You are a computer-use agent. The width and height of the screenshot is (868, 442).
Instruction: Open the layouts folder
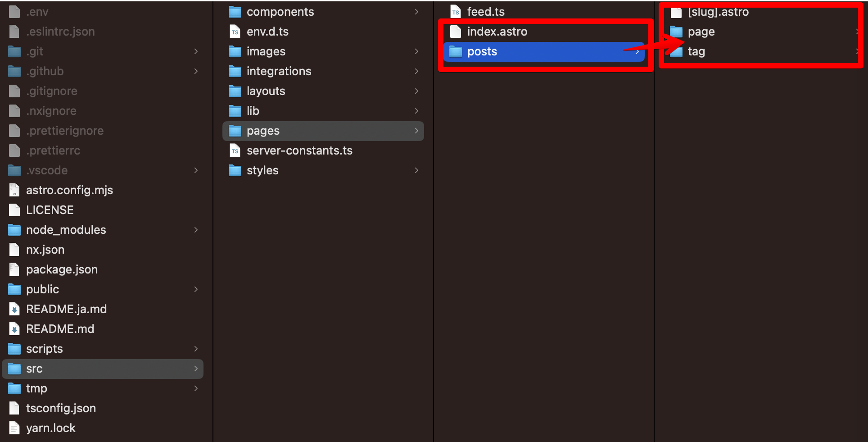323,91
